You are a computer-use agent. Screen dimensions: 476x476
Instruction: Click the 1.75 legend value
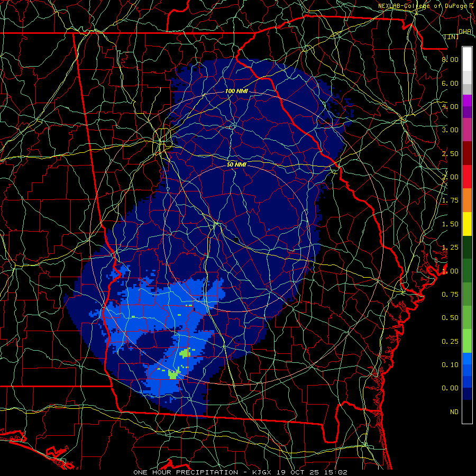pyautogui.click(x=450, y=200)
